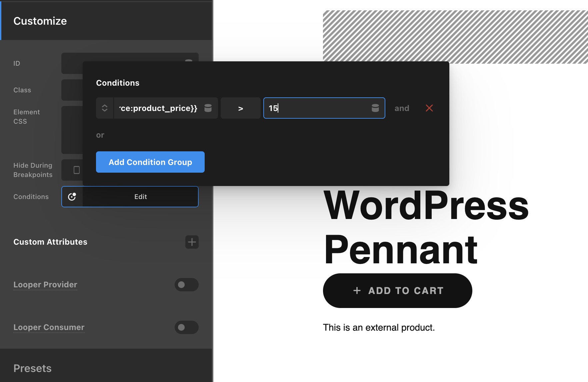Click the dynamic content icon in value field
The height and width of the screenshot is (382, 588).
tap(375, 108)
